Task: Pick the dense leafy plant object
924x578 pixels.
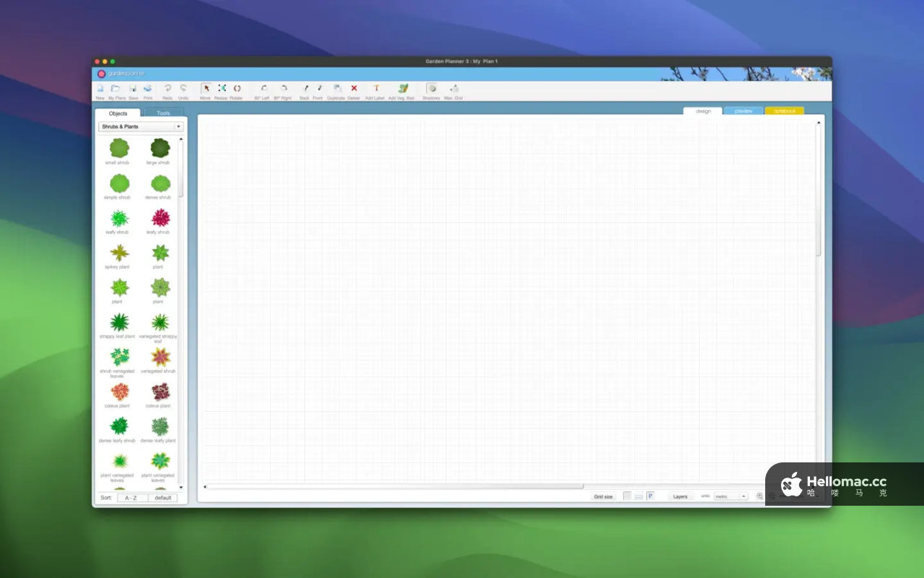Action: tap(160, 426)
